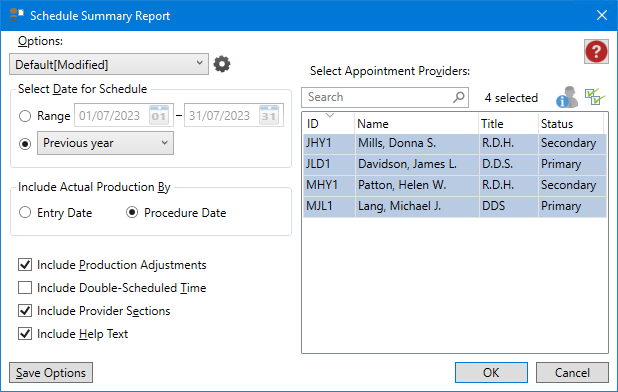
Task: Click the Save Options button
Action: (x=51, y=373)
